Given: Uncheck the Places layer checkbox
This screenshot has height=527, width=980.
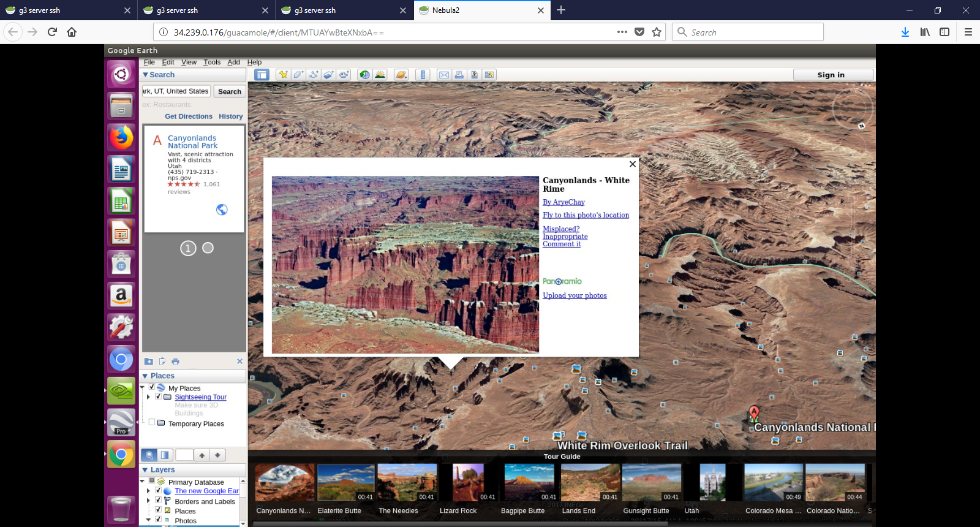Looking at the screenshot, I should [158, 510].
